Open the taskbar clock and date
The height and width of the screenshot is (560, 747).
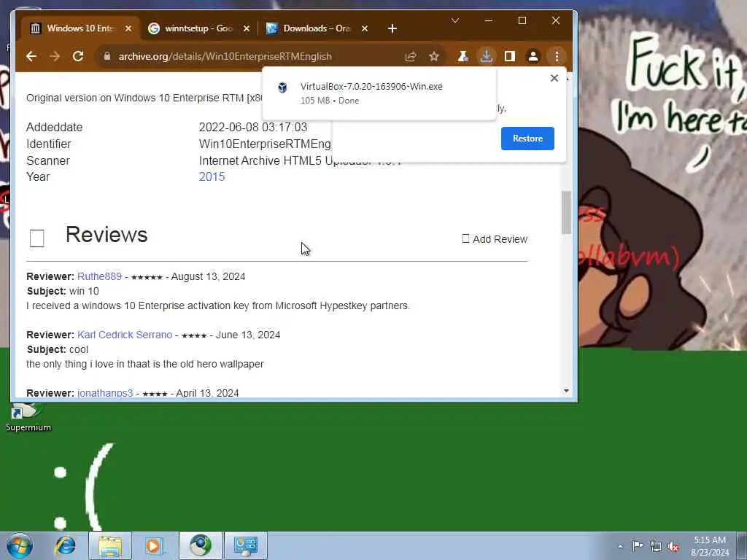(710, 546)
